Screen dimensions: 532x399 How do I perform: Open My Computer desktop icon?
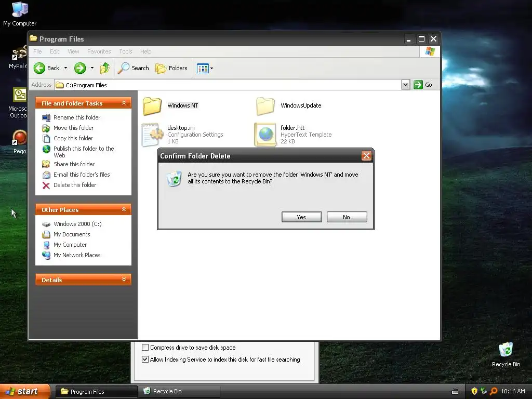click(x=20, y=14)
